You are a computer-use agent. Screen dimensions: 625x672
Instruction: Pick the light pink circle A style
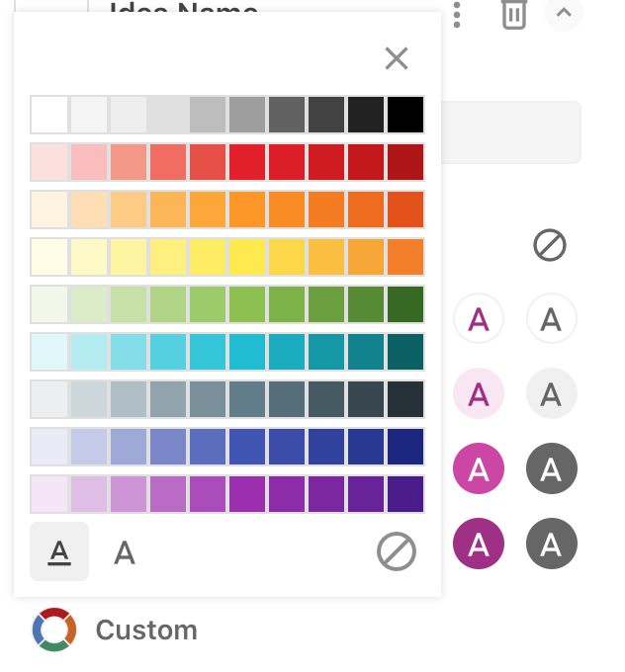[x=479, y=394]
